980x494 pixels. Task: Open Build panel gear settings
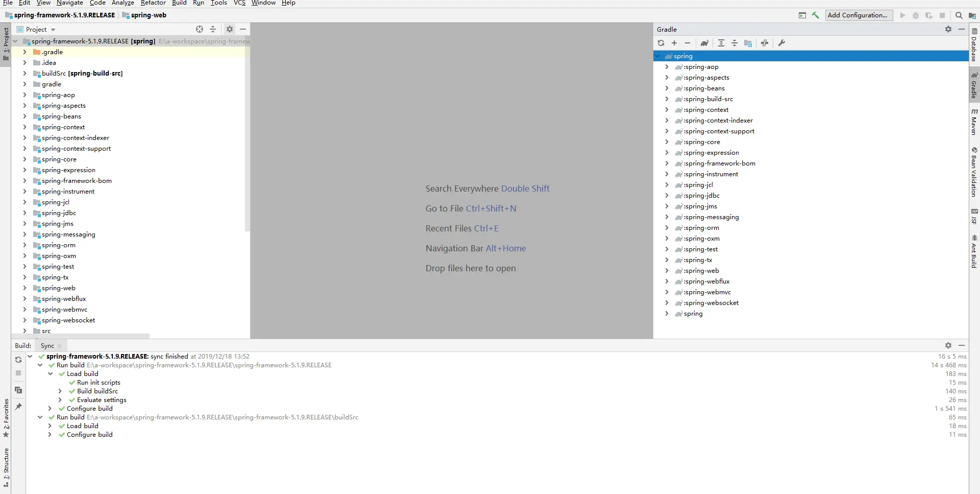pyautogui.click(x=948, y=345)
